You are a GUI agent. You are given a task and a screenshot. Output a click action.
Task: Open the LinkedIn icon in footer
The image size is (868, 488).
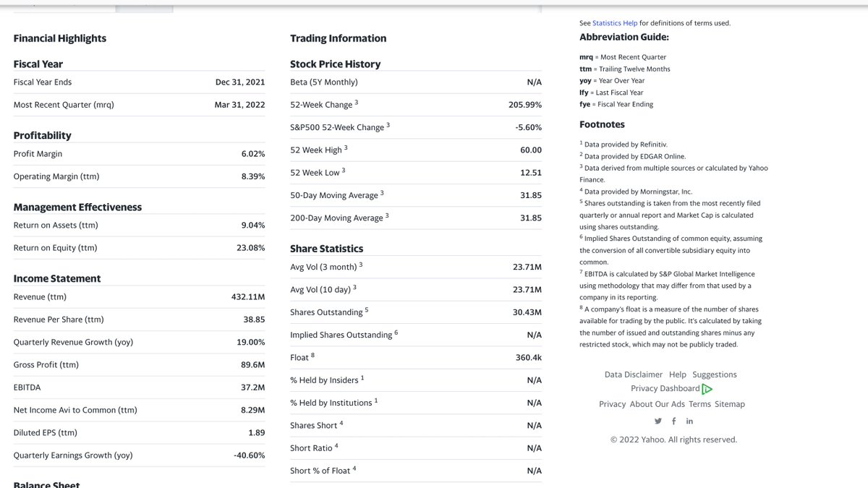[x=689, y=421]
